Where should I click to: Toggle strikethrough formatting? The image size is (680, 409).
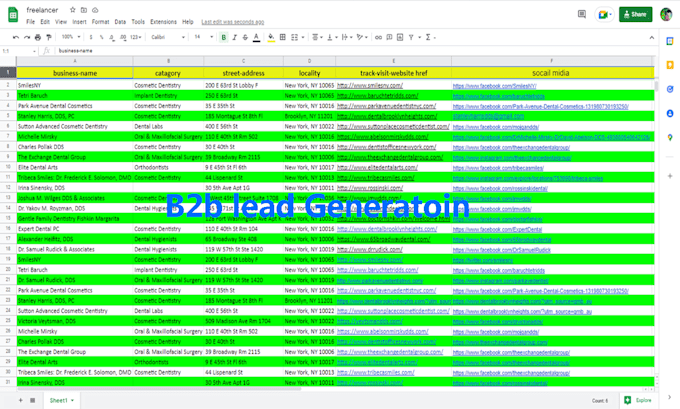(245, 37)
